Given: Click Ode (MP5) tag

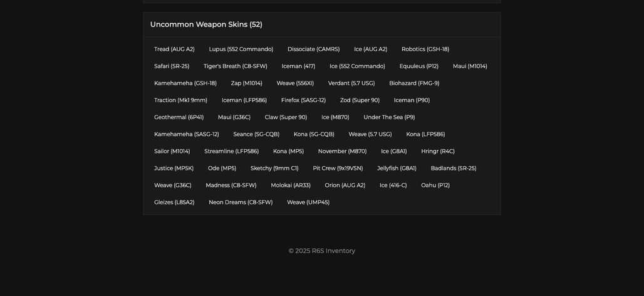Looking at the screenshot, I should (x=222, y=168).
